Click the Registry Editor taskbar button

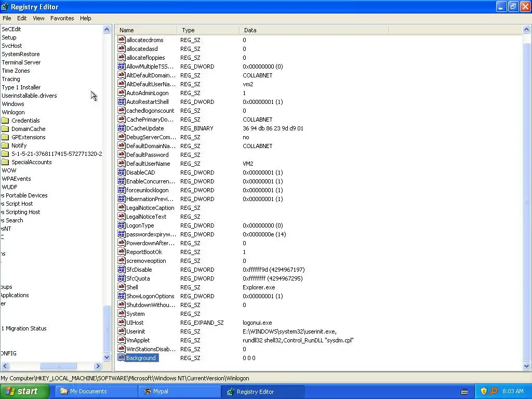262,392
